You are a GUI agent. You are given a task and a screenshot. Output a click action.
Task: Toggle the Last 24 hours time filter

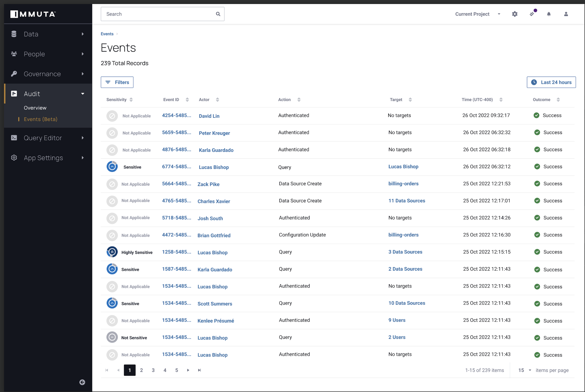[551, 82]
